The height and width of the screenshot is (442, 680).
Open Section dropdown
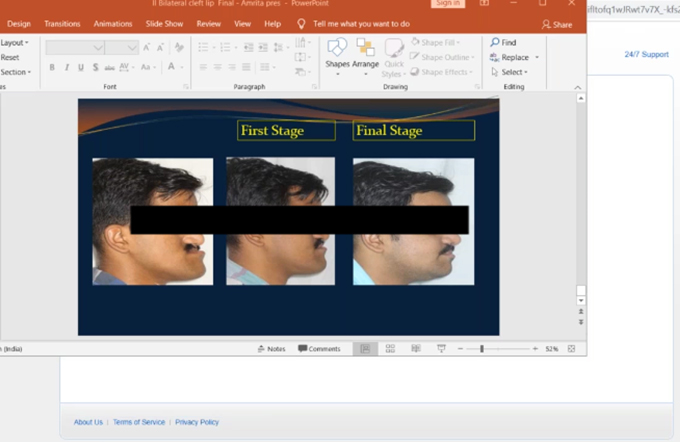click(x=16, y=72)
